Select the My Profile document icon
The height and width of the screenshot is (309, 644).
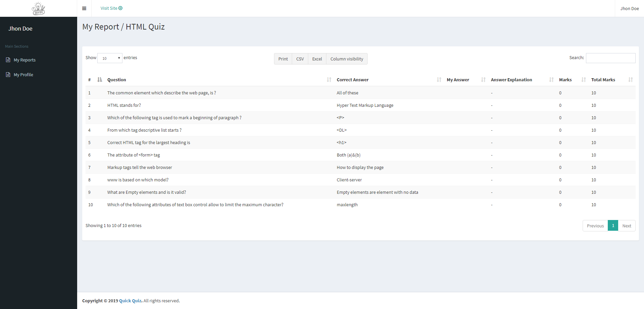[x=8, y=74]
